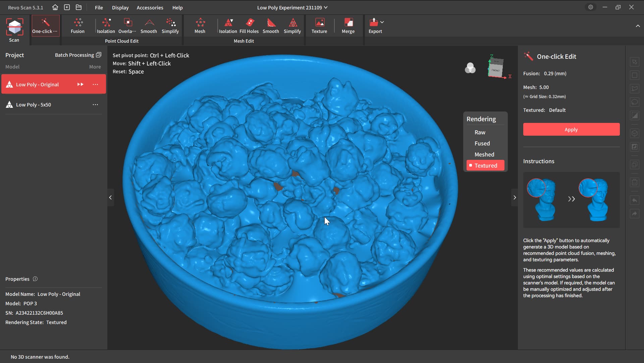
Task: Select the Mesh creation tool
Action: pos(200,26)
